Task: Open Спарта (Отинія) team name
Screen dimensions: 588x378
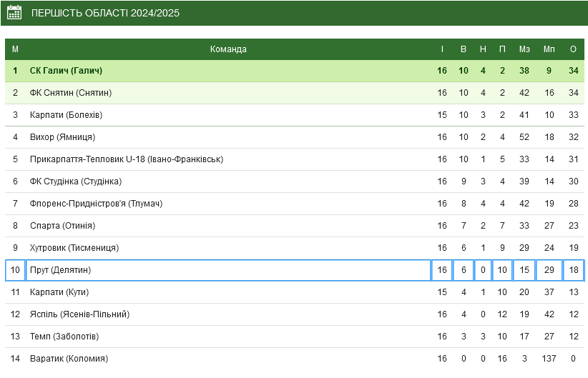Action: click(63, 226)
